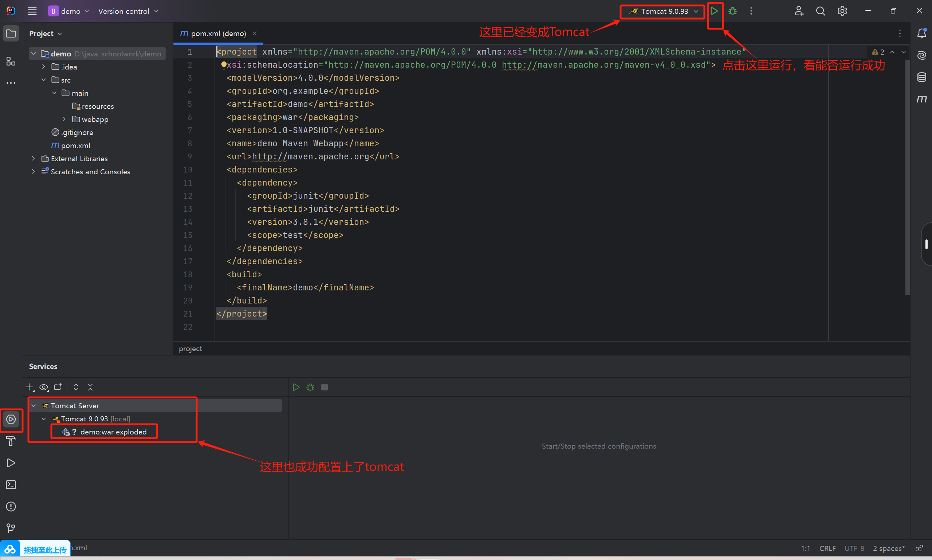Select demo:war exploded artifact
The image size is (932, 560).
(x=113, y=432)
